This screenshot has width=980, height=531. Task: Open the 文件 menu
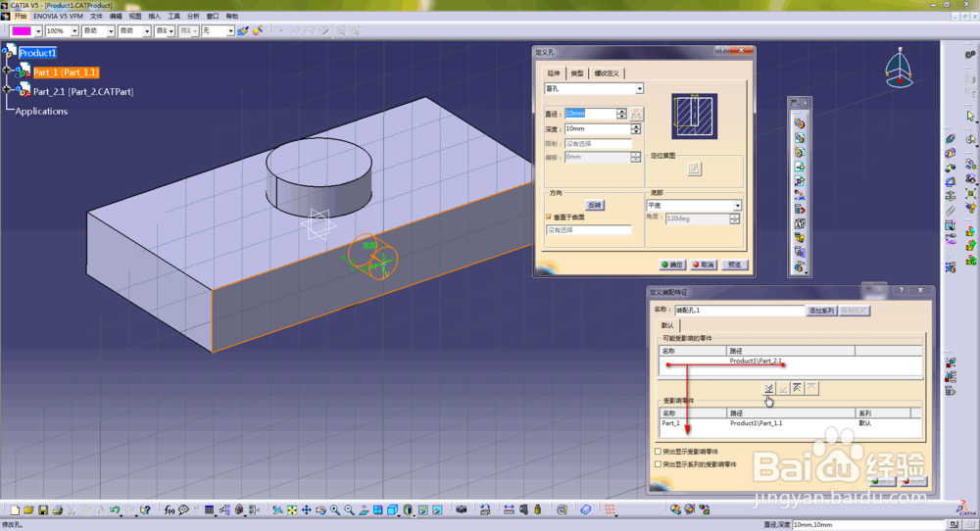(x=96, y=16)
